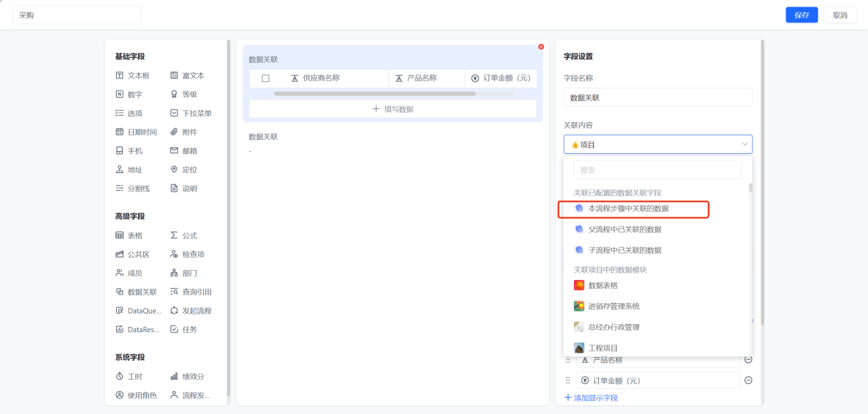Delete the 数据关联 field with red close icon
Screen dimensions: 868x414
coord(542,47)
